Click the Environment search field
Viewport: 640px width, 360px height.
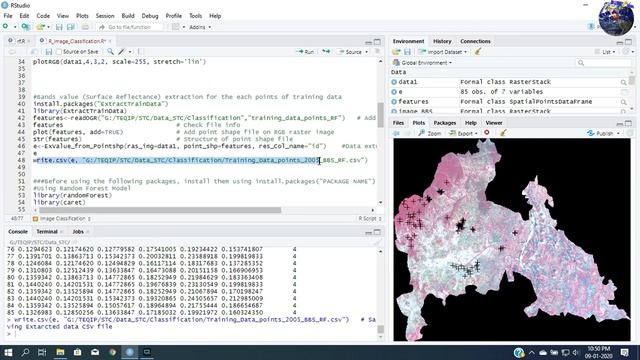pos(604,63)
